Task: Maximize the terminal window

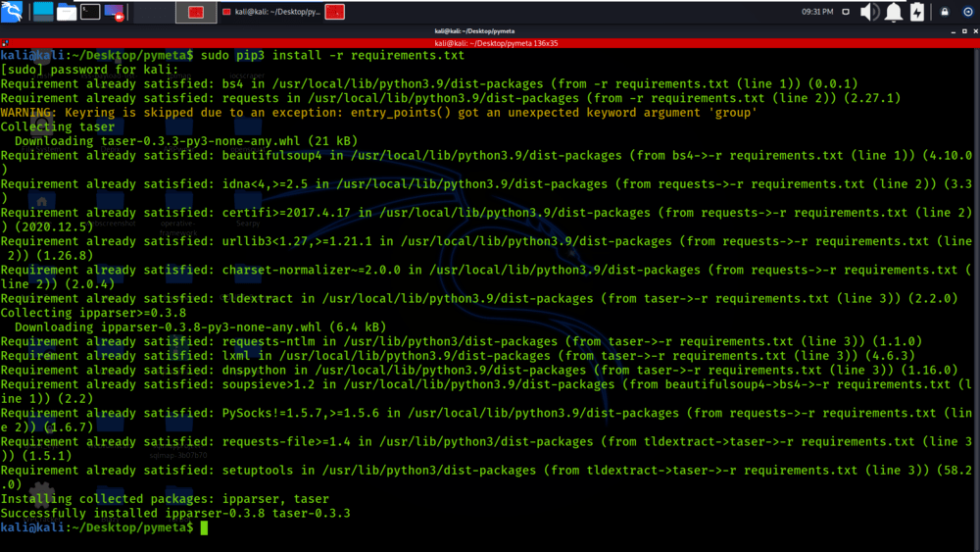Action: 964,31
